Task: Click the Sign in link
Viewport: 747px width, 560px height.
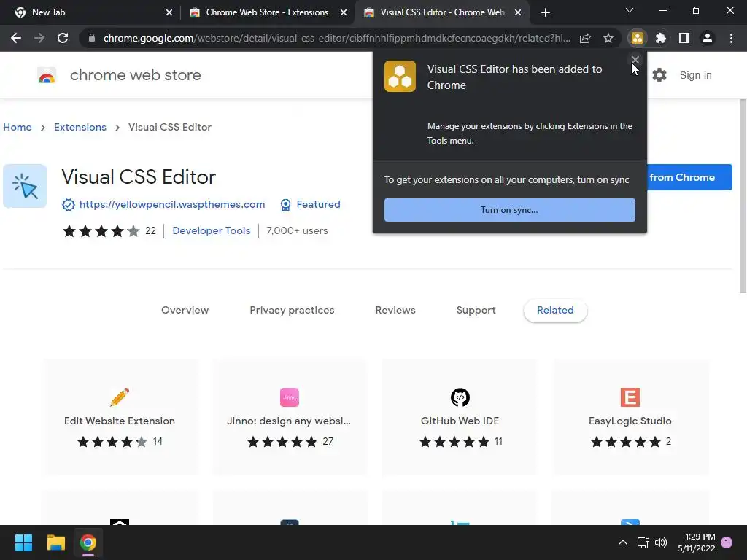Action: [695, 75]
